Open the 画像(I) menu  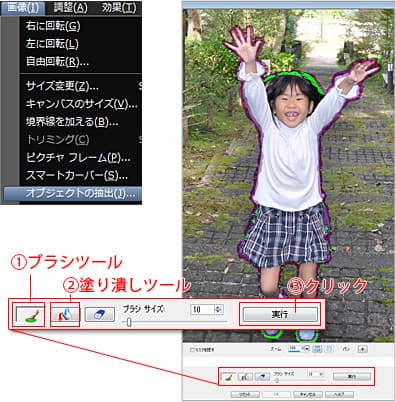[23, 8]
